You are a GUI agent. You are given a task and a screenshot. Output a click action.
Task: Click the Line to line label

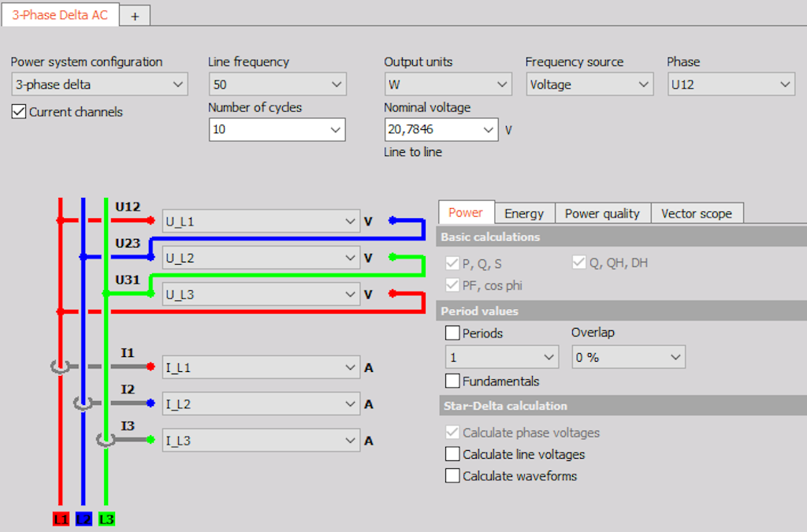[x=413, y=152]
